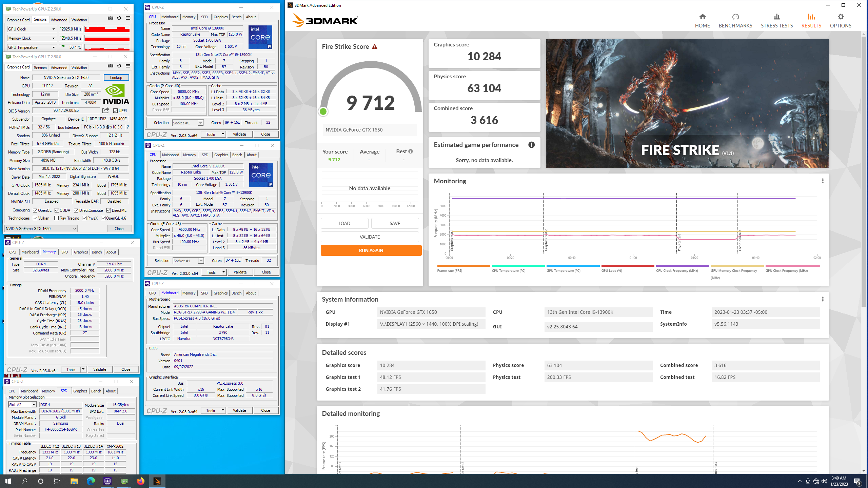Click the Lookup button in GPU-Z

pyautogui.click(x=116, y=78)
